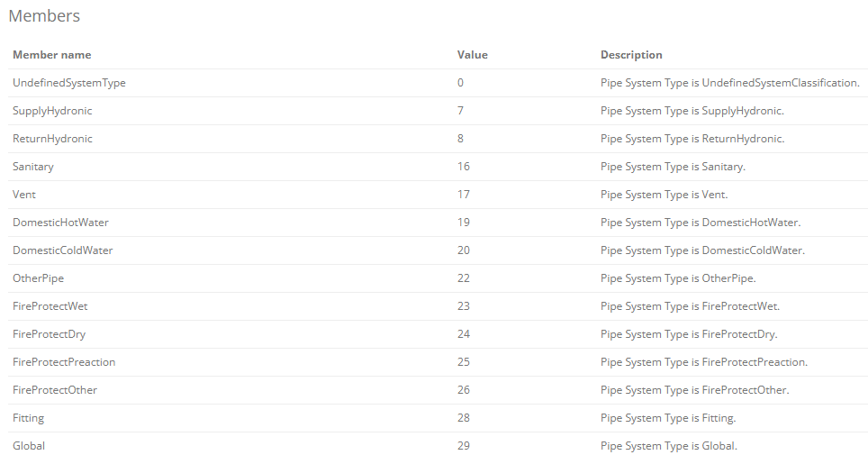This screenshot has height=464, width=868.
Task: Select the DomesticHotWater member name
Action: (x=61, y=222)
